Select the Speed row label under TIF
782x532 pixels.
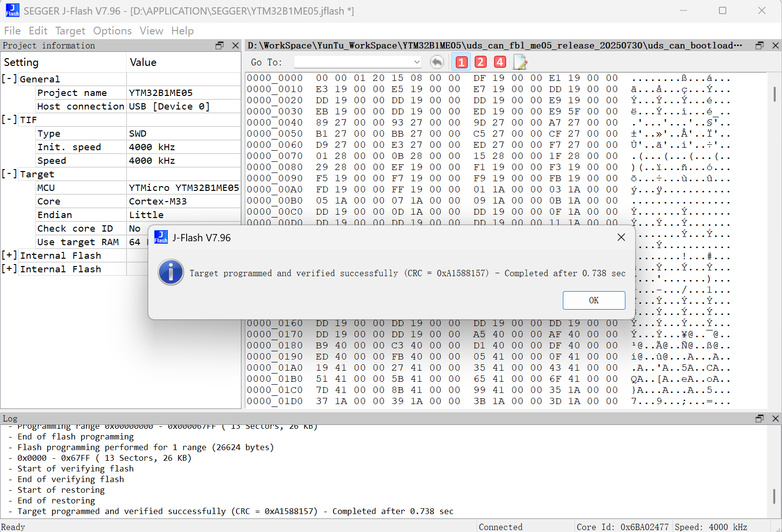click(51, 160)
